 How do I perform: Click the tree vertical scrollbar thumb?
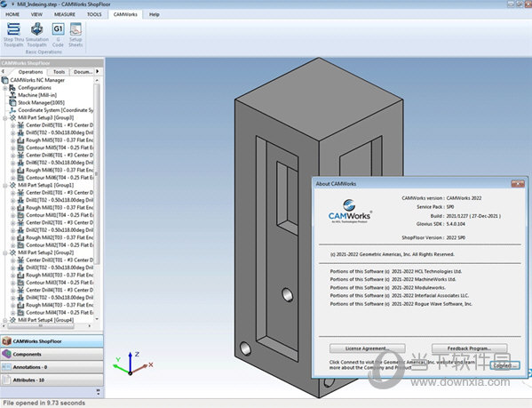click(x=97, y=173)
